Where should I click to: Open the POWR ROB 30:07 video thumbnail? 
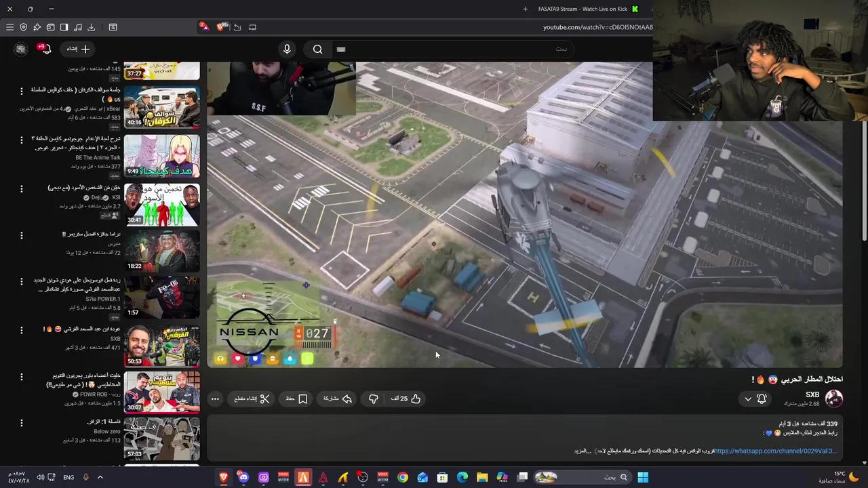tap(162, 392)
